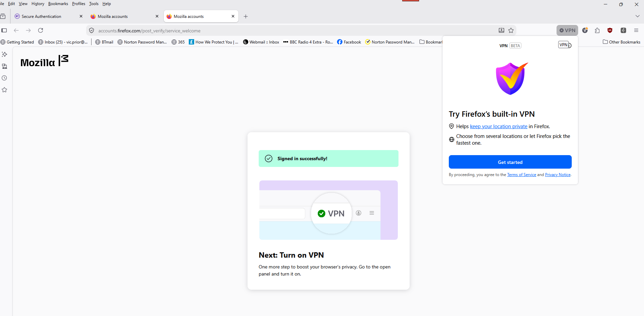The width and height of the screenshot is (644, 316).
Task: Open Firefox View at the tab strip start
Action: pos(3,16)
